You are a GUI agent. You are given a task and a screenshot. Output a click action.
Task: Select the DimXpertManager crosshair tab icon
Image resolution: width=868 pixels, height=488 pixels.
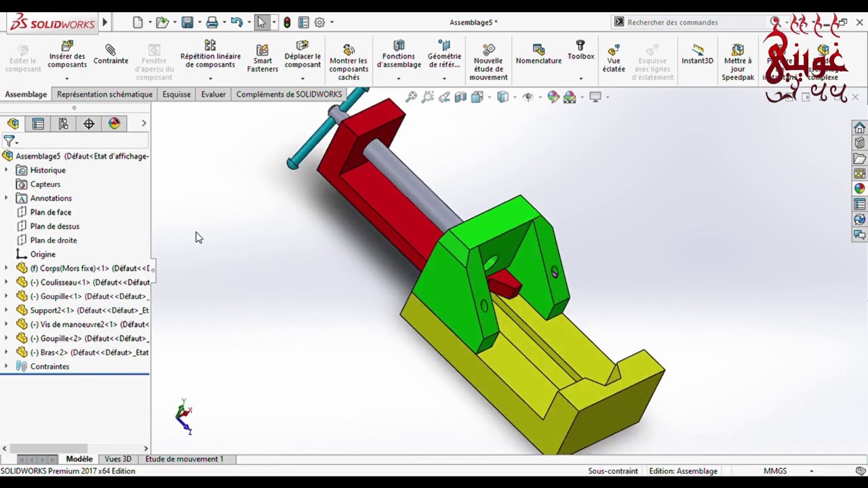[89, 123]
